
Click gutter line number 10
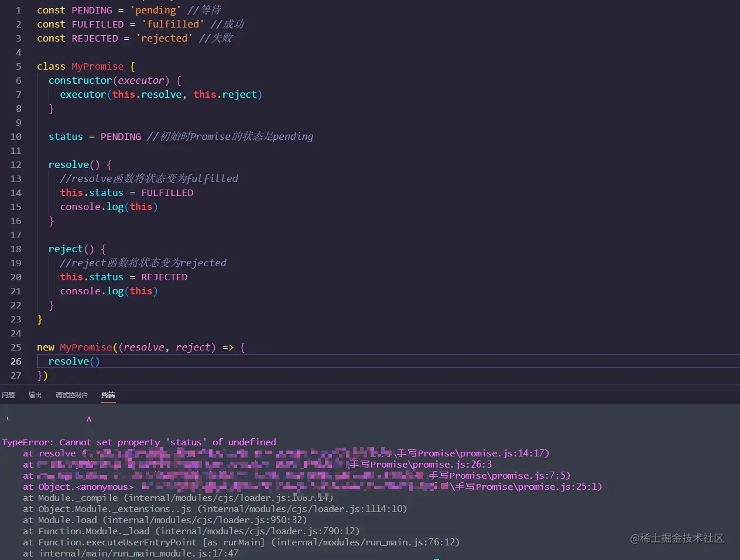coord(16,136)
